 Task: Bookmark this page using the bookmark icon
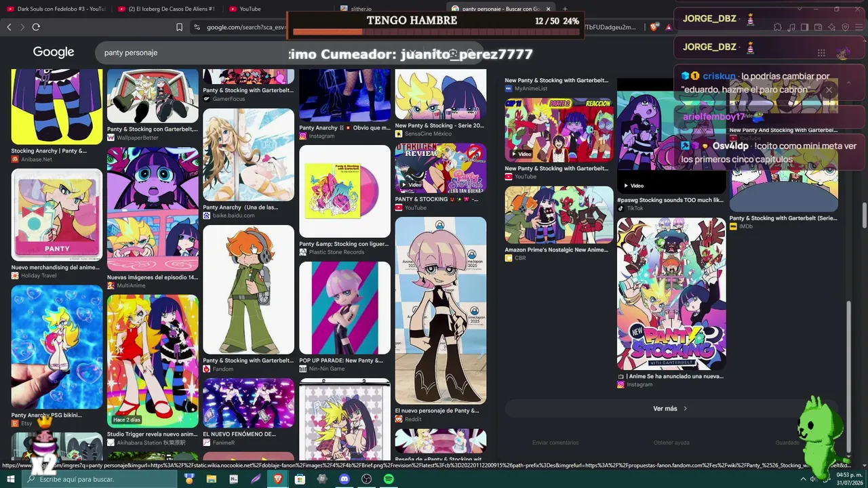coord(179,27)
